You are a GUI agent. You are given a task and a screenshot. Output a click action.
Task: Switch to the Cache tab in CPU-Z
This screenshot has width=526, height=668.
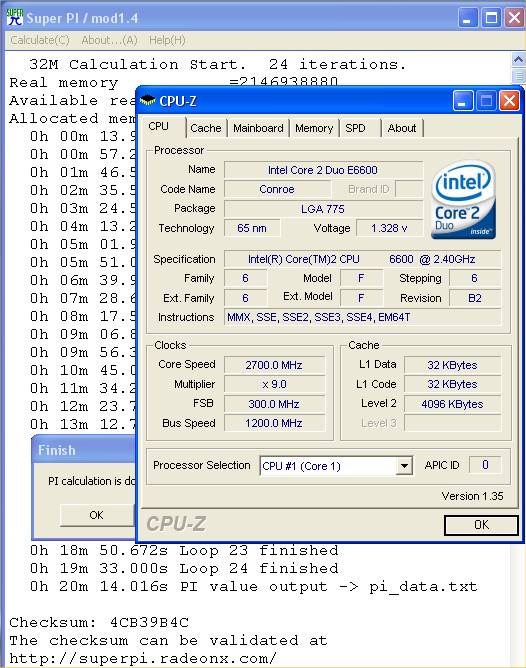pos(206,128)
